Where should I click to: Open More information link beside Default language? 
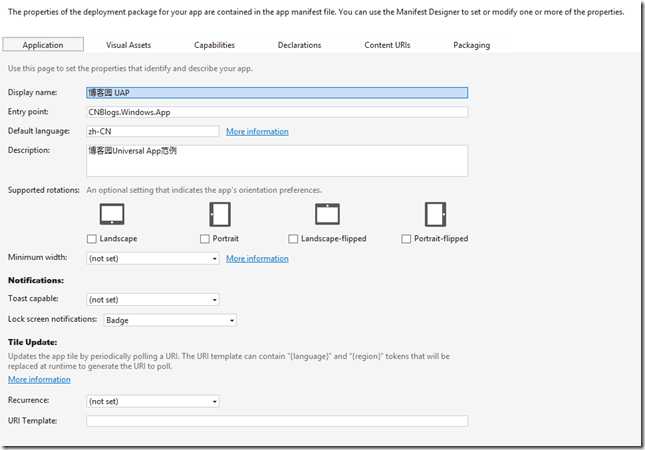click(x=257, y=132)
